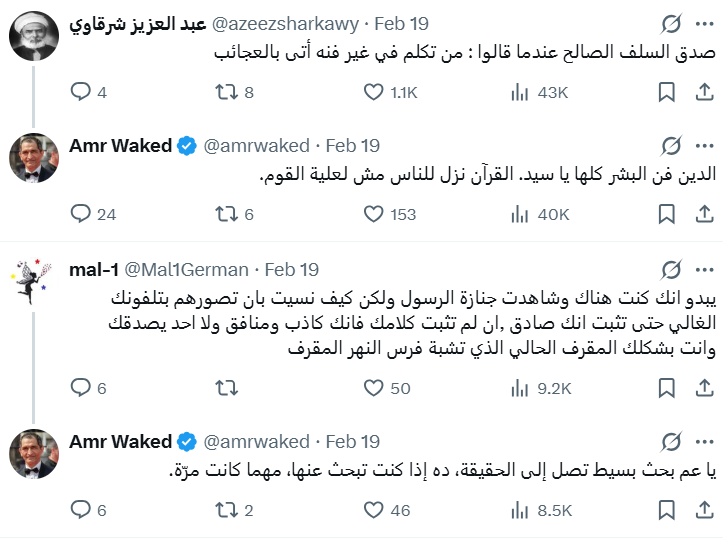
Task: Open the Feb 19 timestamp on mal-1's tweet
Action: point(292,269)
